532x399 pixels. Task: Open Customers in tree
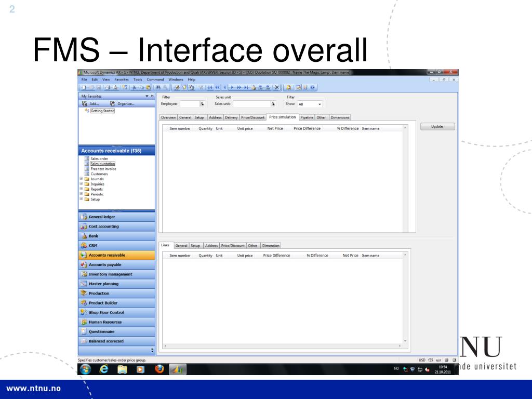99,174
